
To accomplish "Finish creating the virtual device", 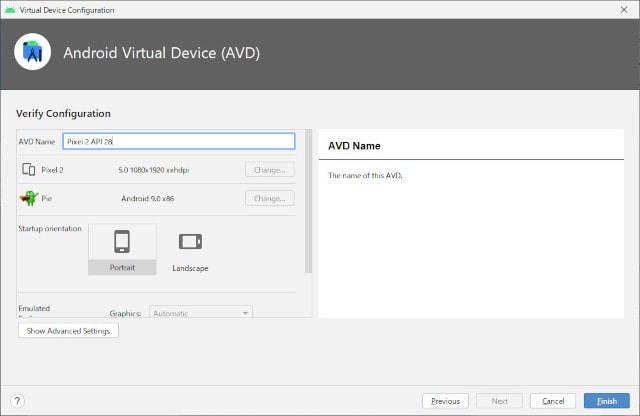I will (x=607, y=401).
